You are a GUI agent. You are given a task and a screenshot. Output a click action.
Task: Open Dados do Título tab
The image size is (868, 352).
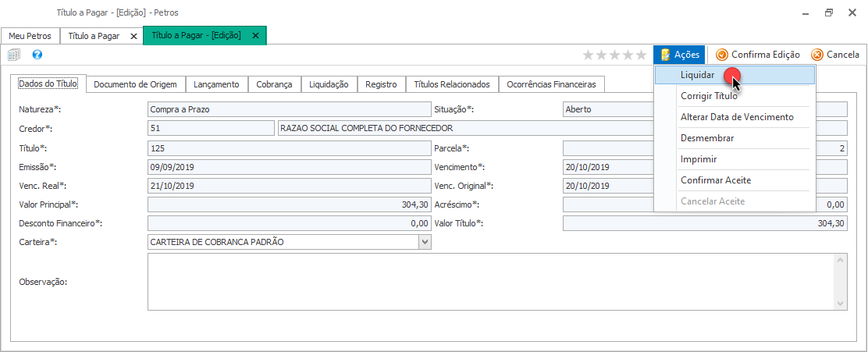click(48, 84)
